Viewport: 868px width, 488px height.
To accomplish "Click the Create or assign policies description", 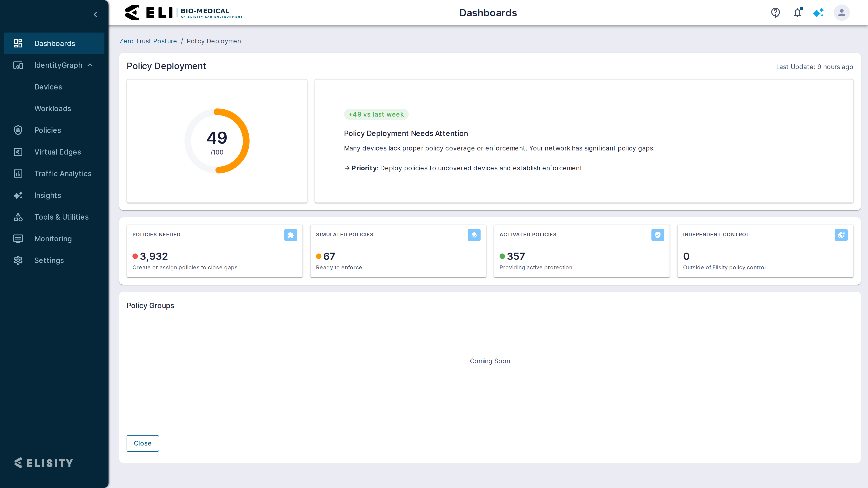I will coord(185,267).
